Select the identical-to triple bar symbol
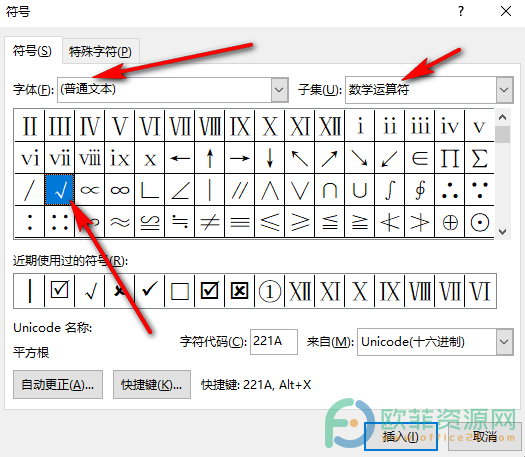 [x=240, y=222]
